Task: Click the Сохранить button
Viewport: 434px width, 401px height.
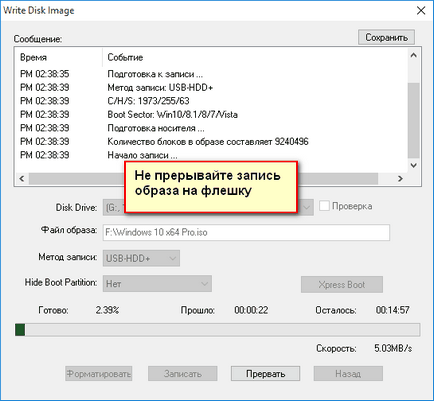Action: click(386, 37)
